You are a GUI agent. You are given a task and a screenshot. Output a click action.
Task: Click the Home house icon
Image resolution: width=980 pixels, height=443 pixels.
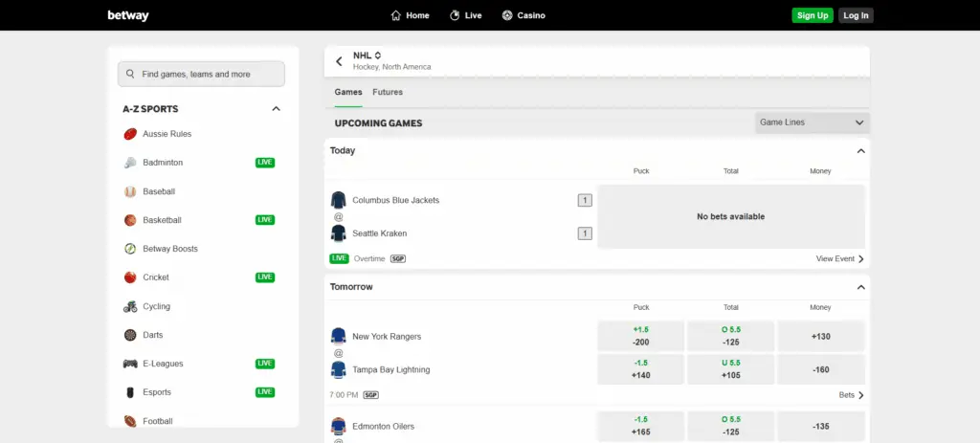click(x=395, y=15)
